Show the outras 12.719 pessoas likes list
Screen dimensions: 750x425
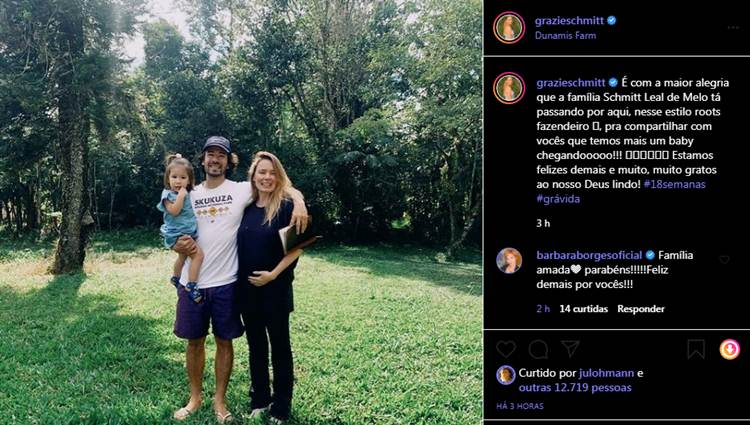click(577, 387)
